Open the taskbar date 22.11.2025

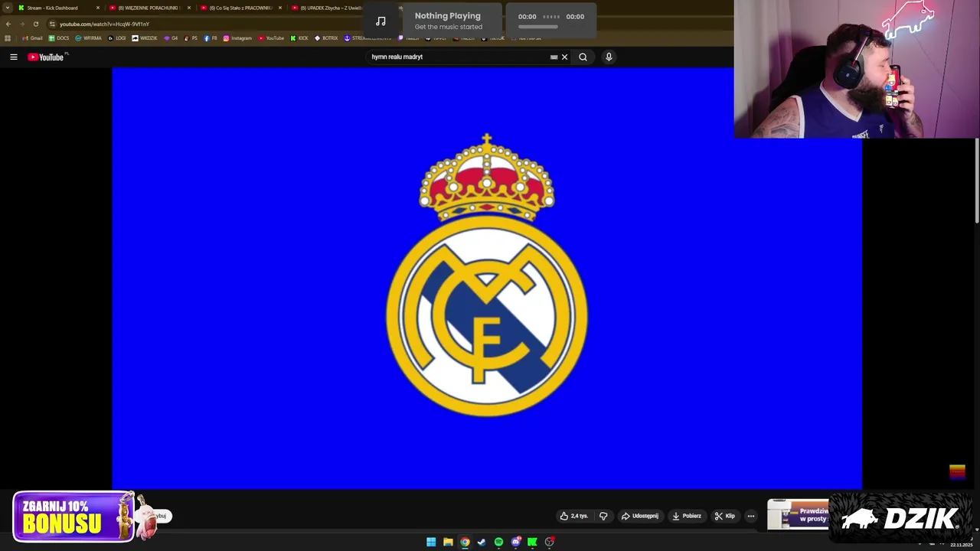click(961, 545)
